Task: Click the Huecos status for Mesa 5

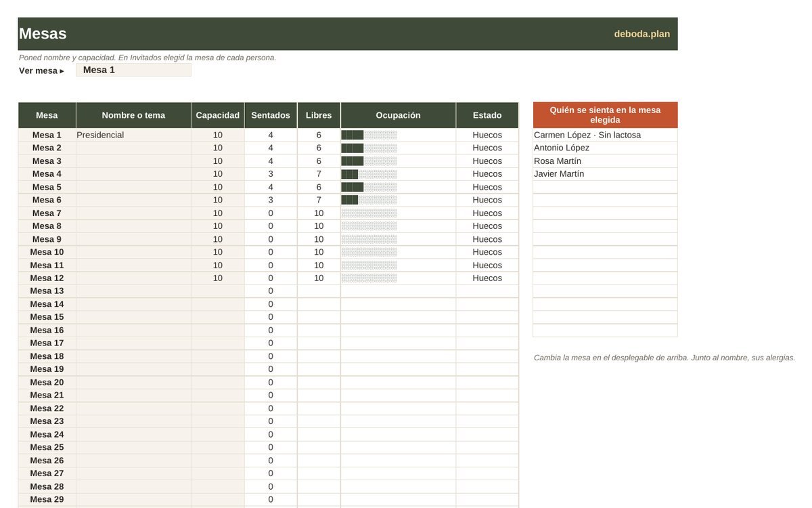Action: pyautogui.click(x=487, y=187)
